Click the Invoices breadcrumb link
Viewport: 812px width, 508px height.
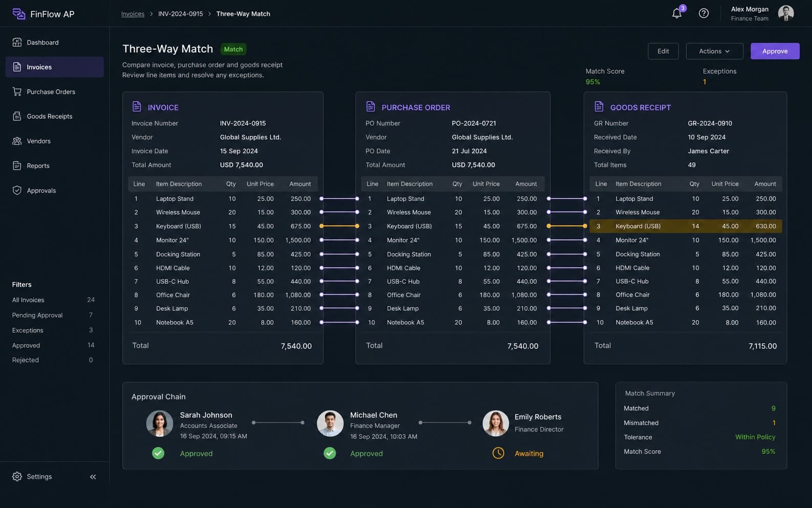coord(133,14)
